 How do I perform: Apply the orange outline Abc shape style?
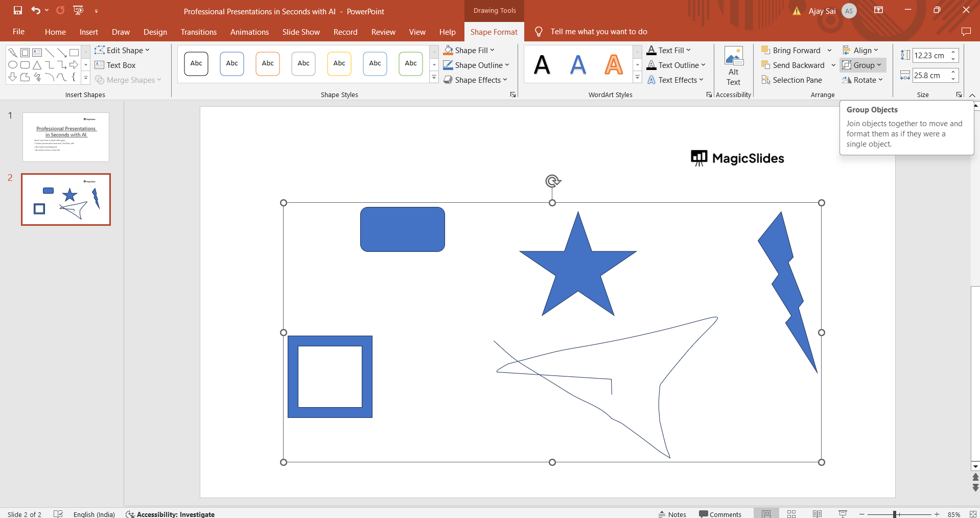tap(268, 64)
